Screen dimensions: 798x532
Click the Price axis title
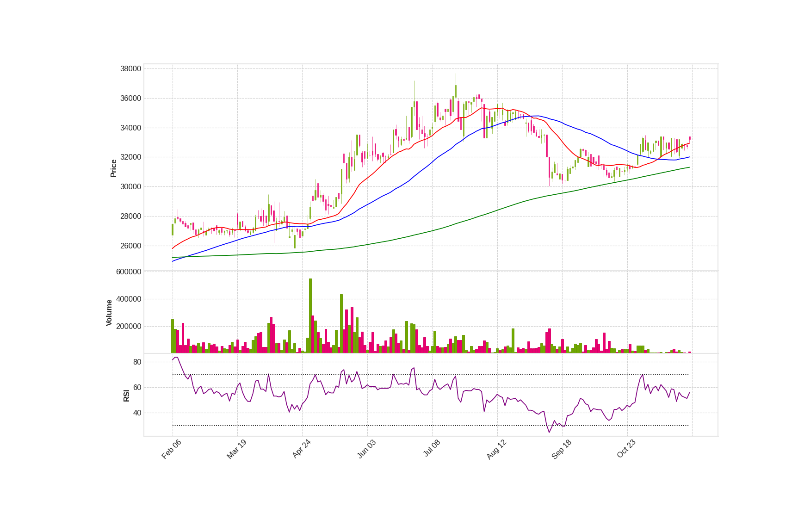pos(113,168)
